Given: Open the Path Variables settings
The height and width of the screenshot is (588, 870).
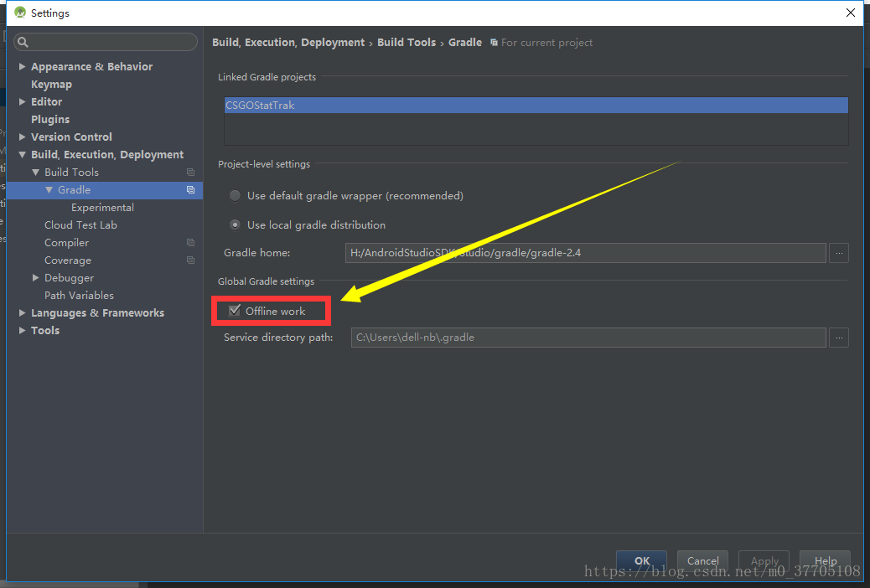Looking at the screenshot, I should pos(80,296).
